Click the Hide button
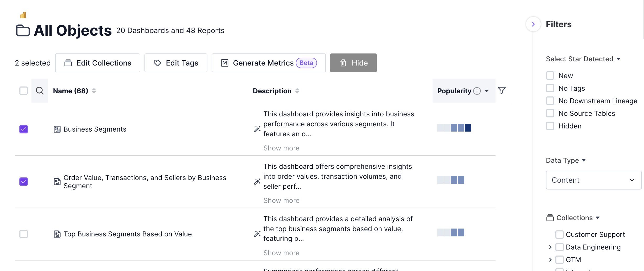 click(x=353, y=63)
